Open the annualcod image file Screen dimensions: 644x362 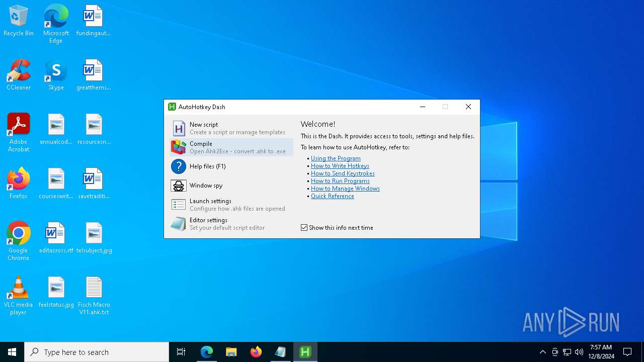pos(56,124)
